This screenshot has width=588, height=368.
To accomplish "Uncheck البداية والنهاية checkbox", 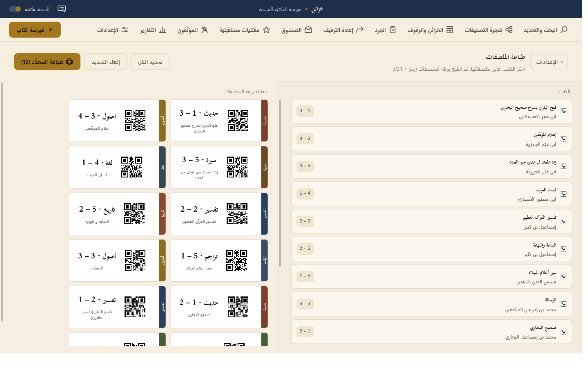I will (x=563, y=249).
